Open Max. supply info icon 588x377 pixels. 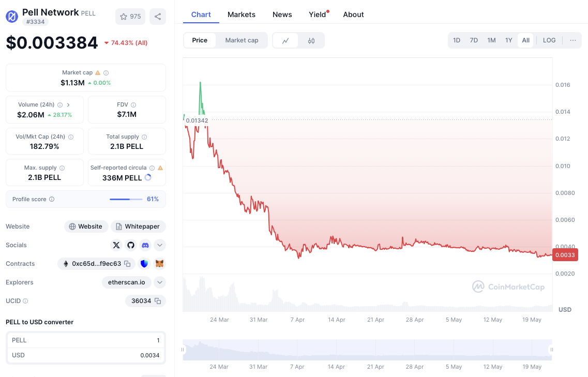[x=62, y=168]
